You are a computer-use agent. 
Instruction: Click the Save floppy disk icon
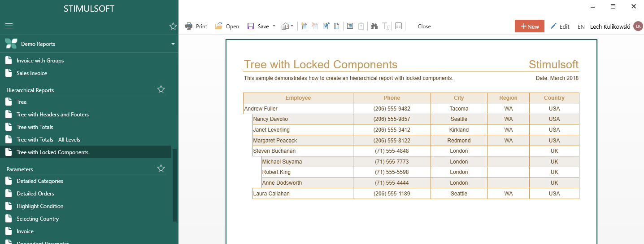251,26
